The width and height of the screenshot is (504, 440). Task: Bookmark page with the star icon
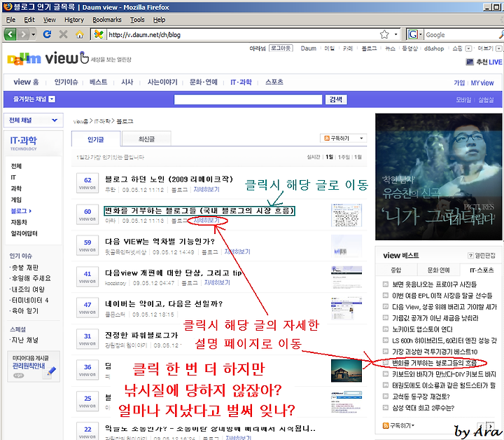coord(384,34)
